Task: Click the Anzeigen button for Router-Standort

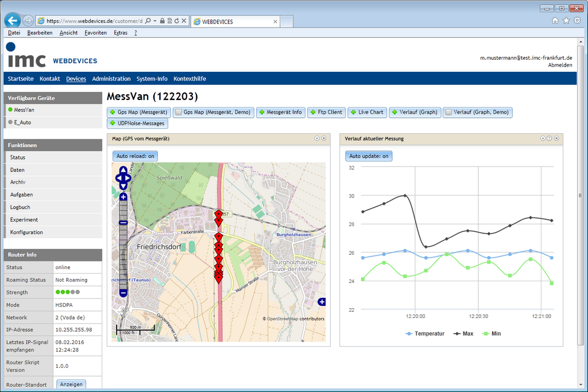Action: [71, 385]
